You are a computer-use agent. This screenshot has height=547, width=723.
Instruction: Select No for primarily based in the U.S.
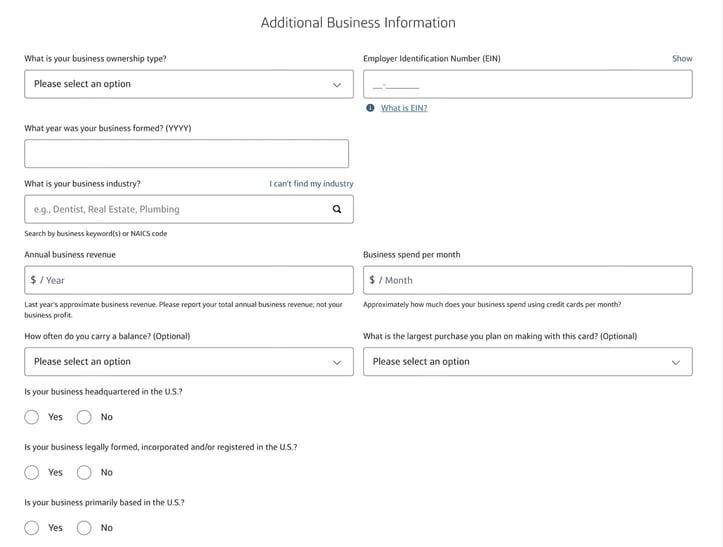coord(84,528)
